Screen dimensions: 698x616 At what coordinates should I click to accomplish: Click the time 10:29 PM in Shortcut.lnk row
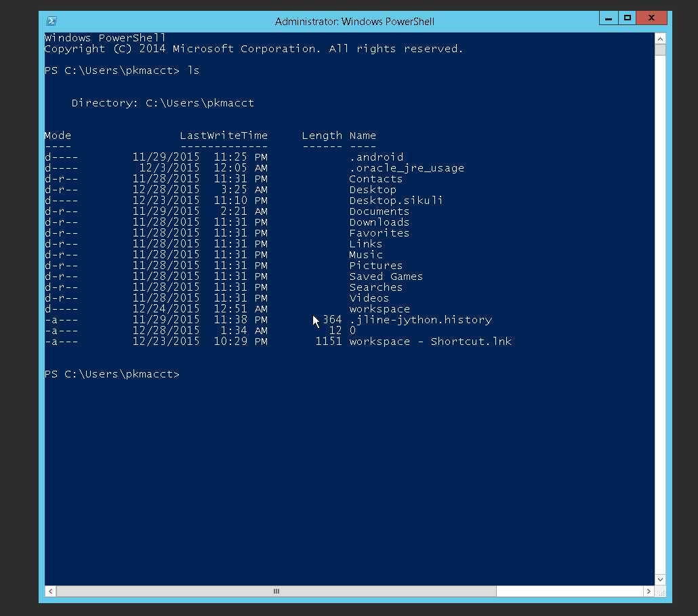(x=241, y=342)
